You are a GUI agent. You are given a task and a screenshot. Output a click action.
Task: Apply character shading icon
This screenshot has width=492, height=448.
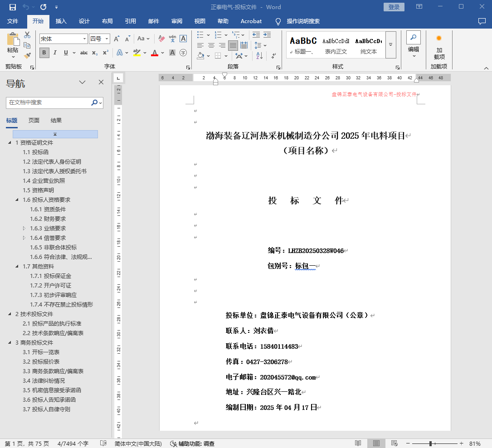(172, 53)
